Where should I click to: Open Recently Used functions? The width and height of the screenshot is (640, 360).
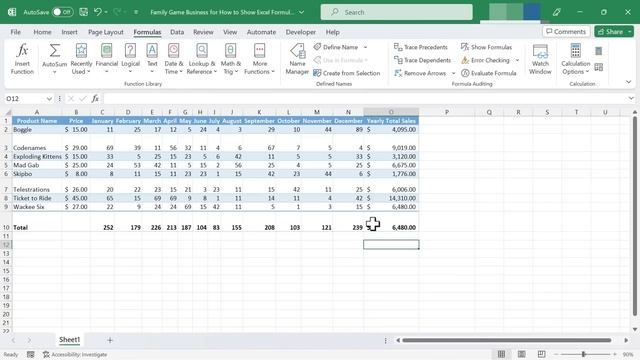click(x=81, y=59)
